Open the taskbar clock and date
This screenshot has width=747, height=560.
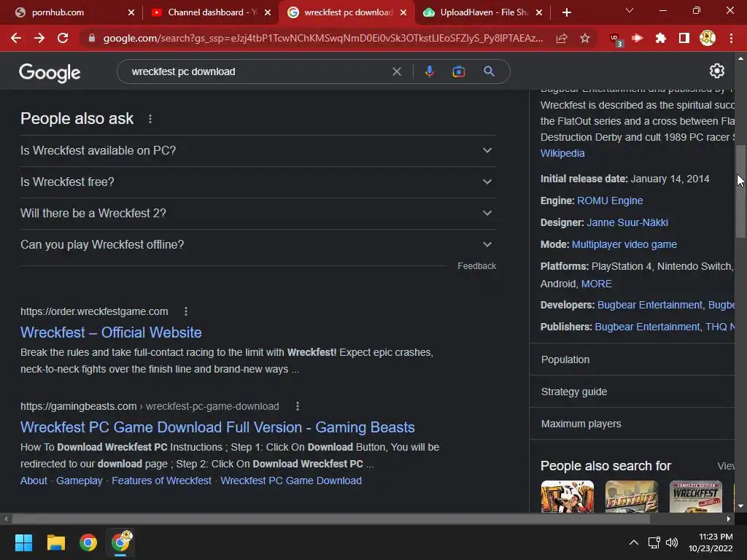(711, 542)
